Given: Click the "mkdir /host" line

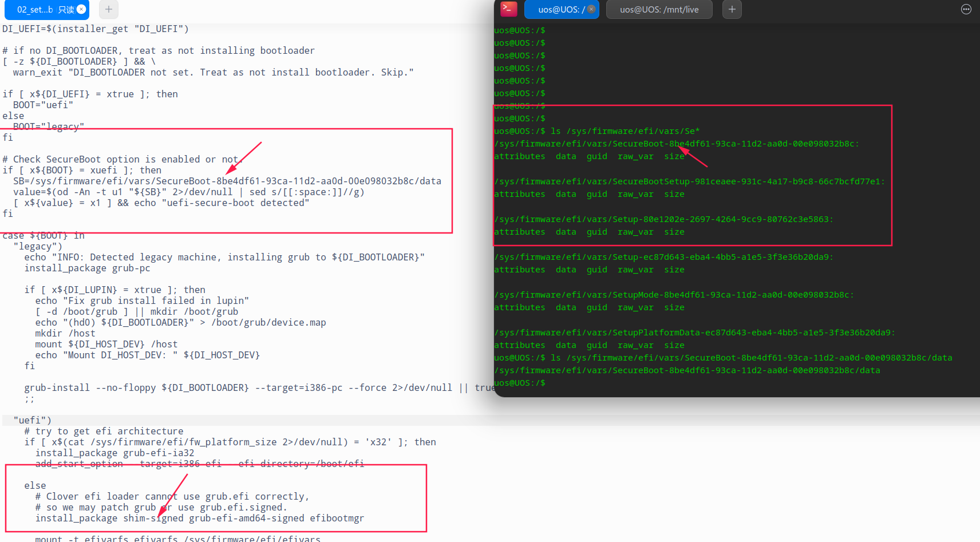Looking at the screenshot, I should pos(65,333).
